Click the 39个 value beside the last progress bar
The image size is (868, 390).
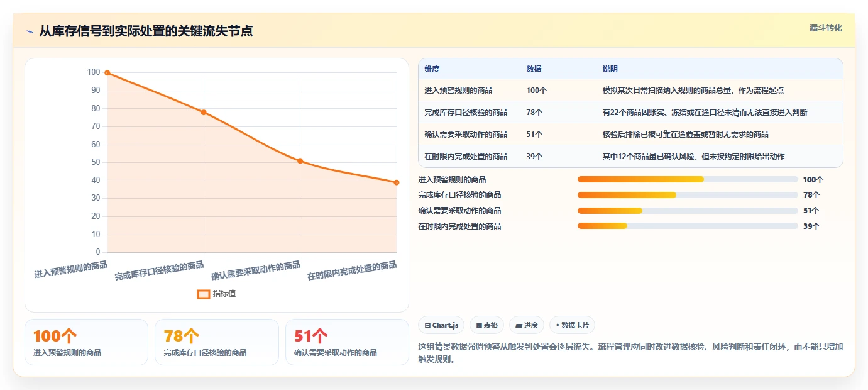(811, 226)
